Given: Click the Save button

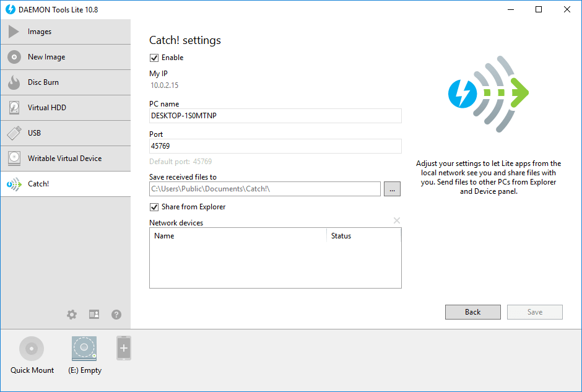Looking at the screenshot, I should (x=535, y=312).
